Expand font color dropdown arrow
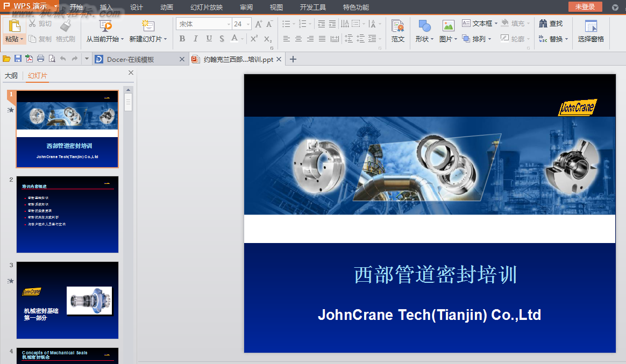This screenshot has height=364, width=626. click(243, 39)
